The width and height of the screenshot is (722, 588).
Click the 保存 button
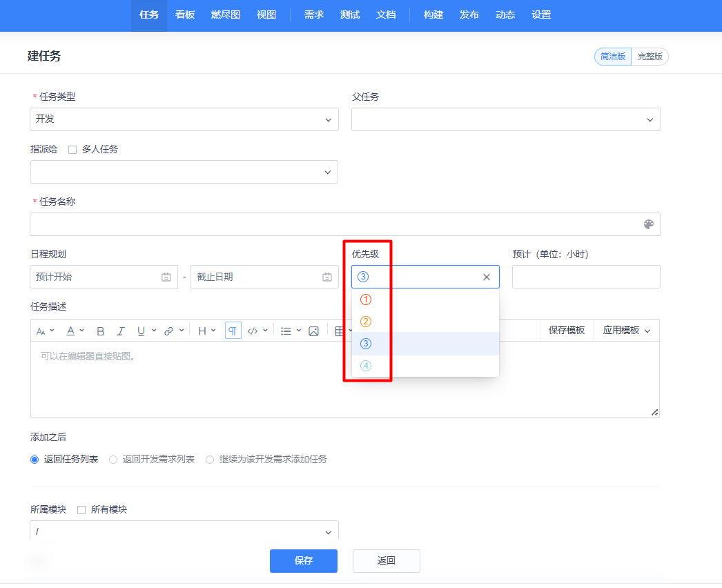pos(304,561)
